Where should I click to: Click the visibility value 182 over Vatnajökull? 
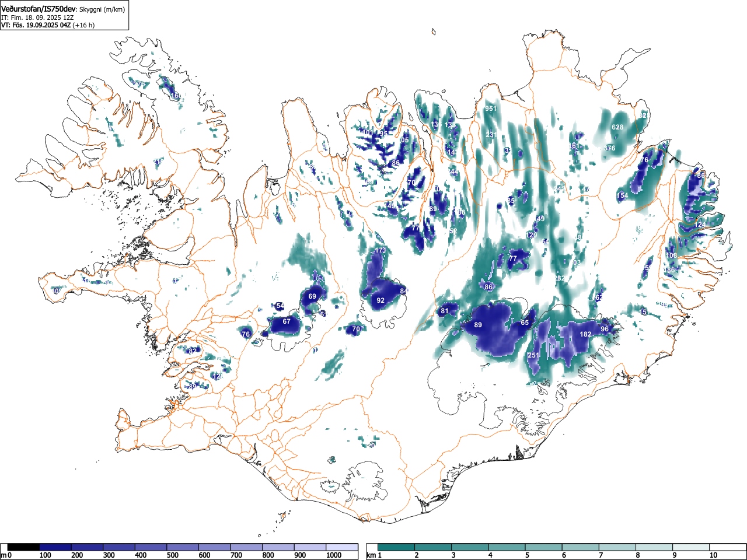(586, 334)
